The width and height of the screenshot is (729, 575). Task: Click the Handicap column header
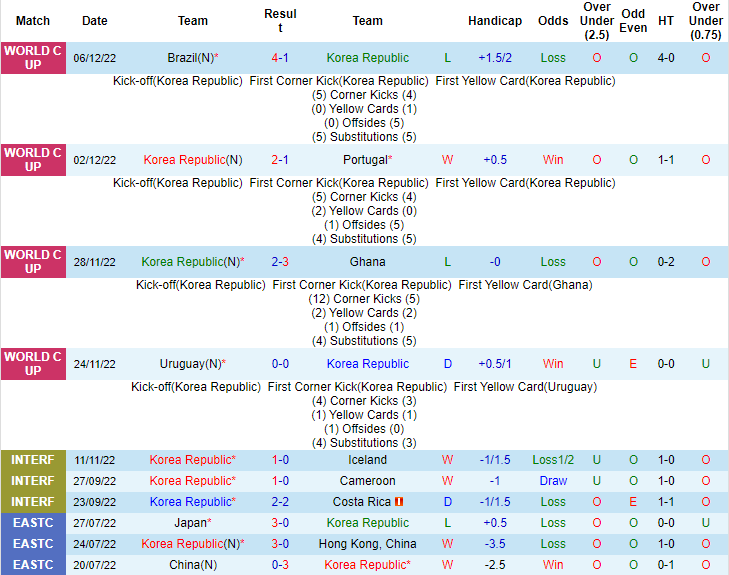(494, 21)
